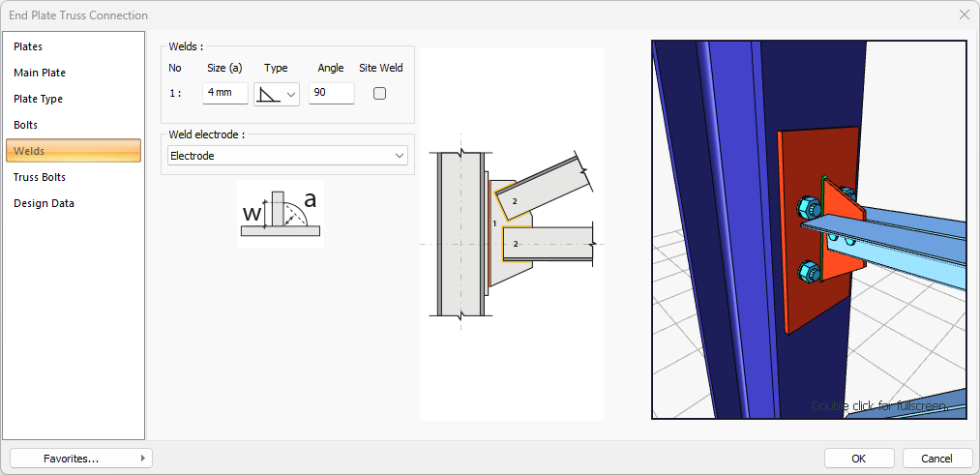Screen dimensions: 980x475
Task: Click the 2D connection schematic
Action: click(x=512, y=234)
